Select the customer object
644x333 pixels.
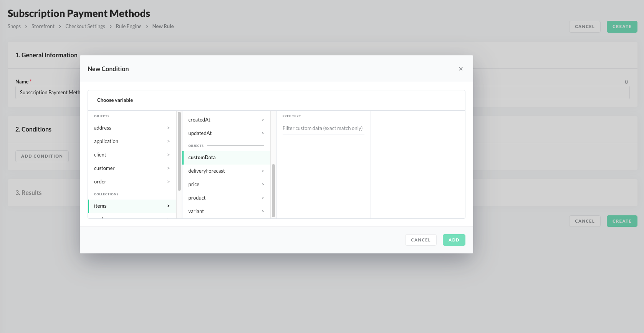(104, 168)
